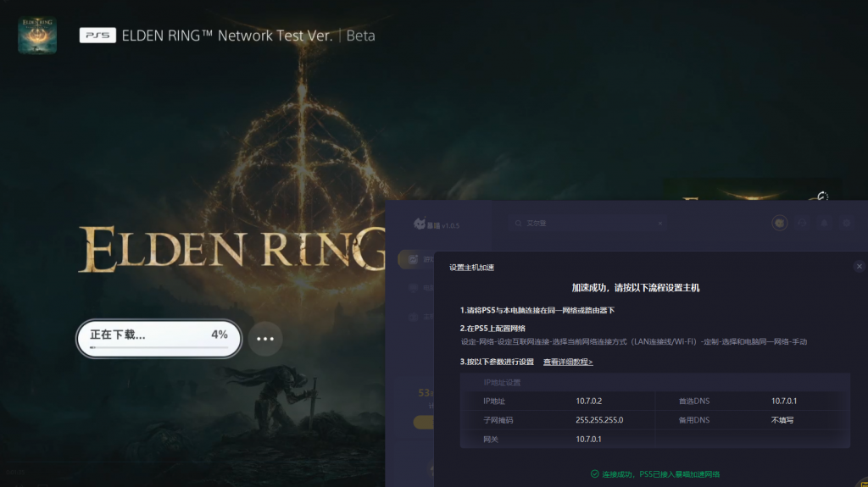Click the 网关 value 10.7.0.1
Viewport: 868px width, 487px height.
[x=588, y=439]
